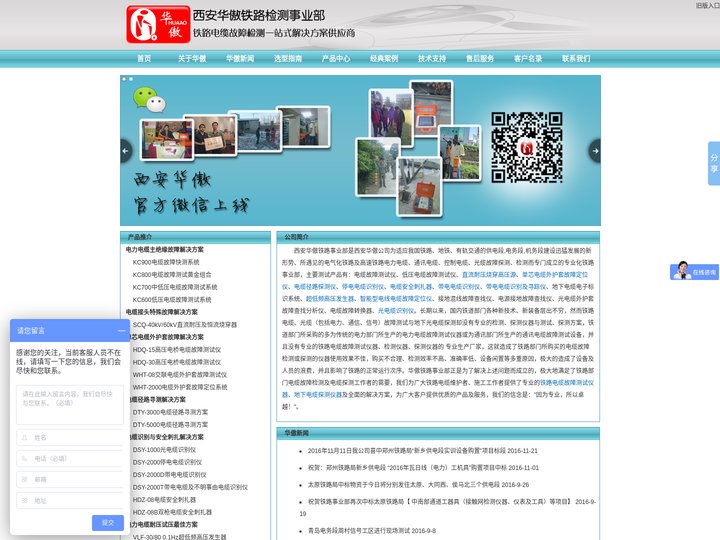
Task: Open the 产品中心 nav menu item
Action: click(x=336, y=58)
